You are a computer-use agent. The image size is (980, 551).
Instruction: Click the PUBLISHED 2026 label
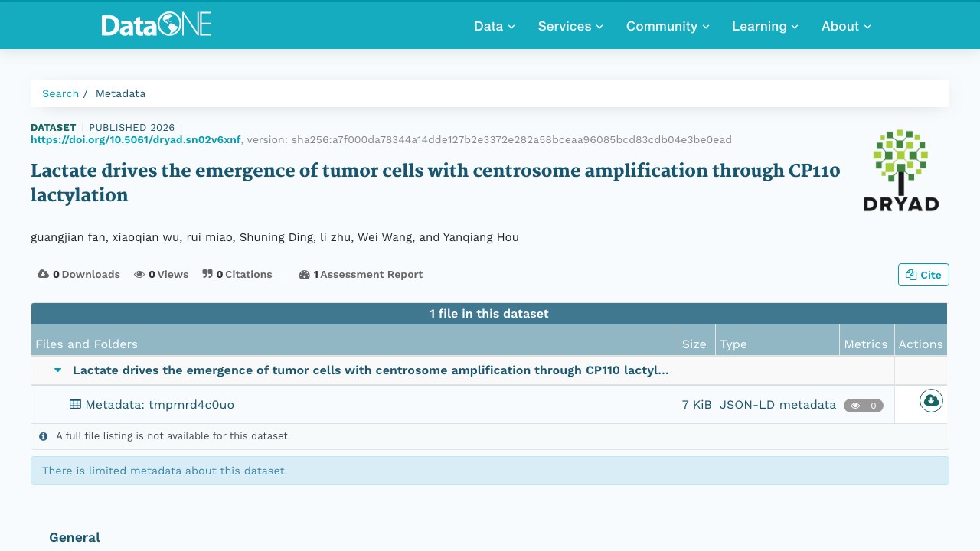[x=132, y=127]
